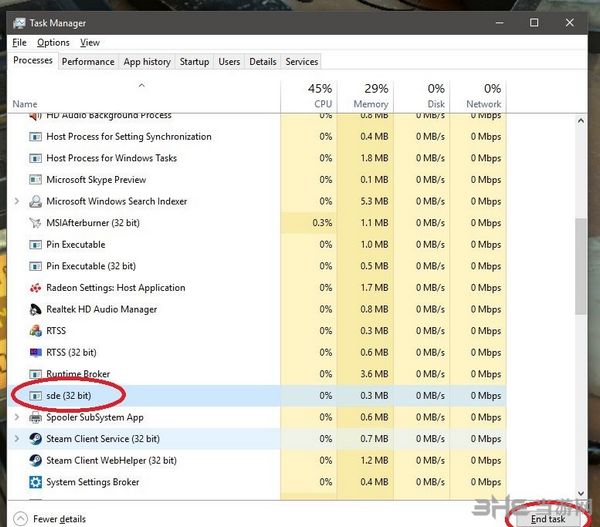Collapse to Fewer details view
The height and width of the screenshot is (527, 600).
[50, 519]
